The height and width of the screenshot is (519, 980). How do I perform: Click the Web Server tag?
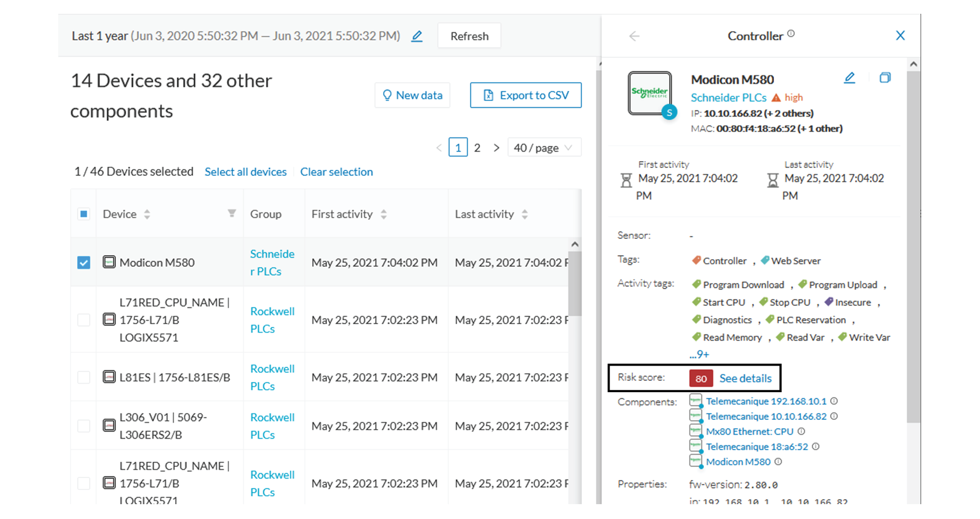tap(790, 261)
